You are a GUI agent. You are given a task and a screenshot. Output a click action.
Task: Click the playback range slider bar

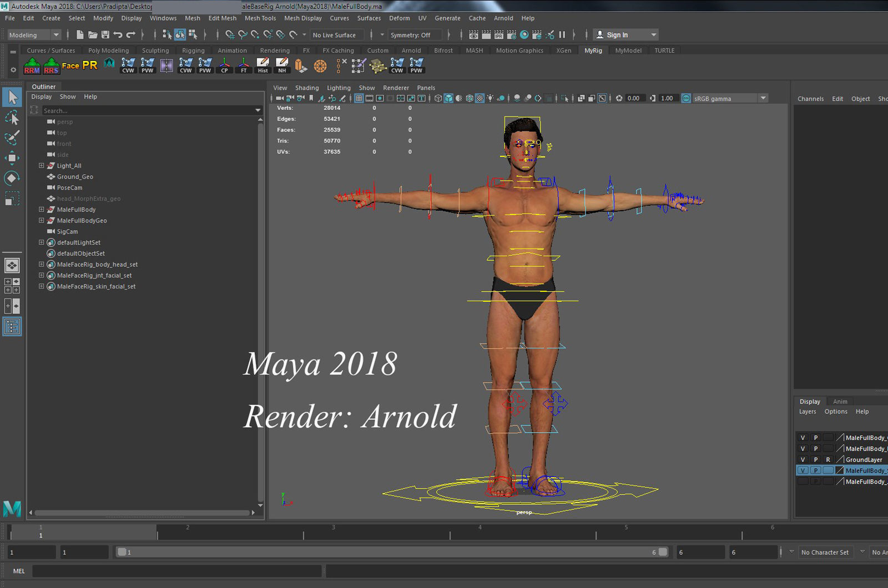click(393, 552)
